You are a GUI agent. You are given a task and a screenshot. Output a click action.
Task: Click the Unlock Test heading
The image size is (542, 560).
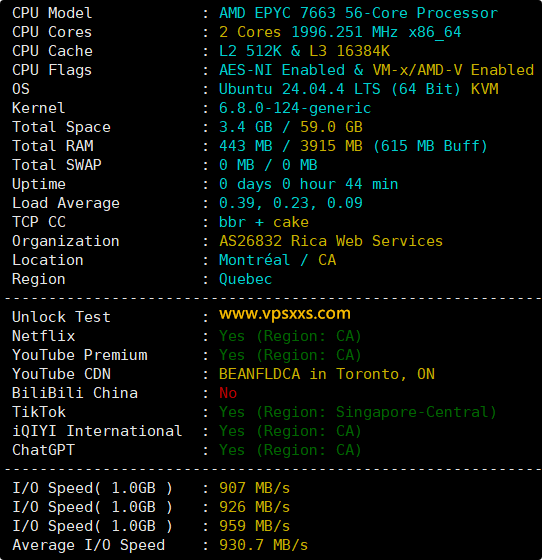coord(61,317)
